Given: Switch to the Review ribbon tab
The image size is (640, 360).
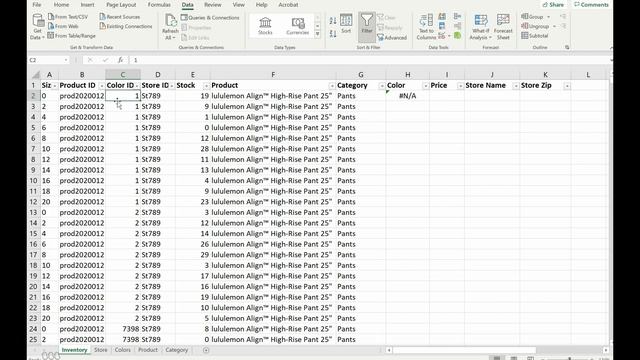Looking at the screenshot, I should [x=213, y=5].
